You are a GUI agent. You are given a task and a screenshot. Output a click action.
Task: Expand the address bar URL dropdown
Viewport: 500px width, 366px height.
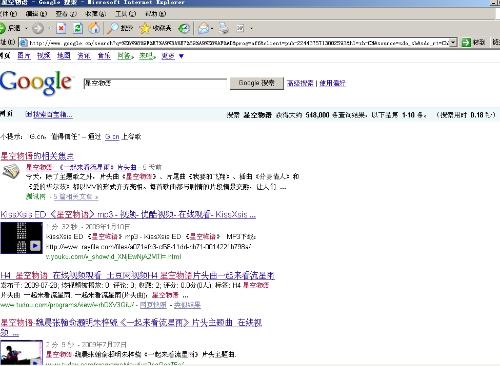(453, 42)
